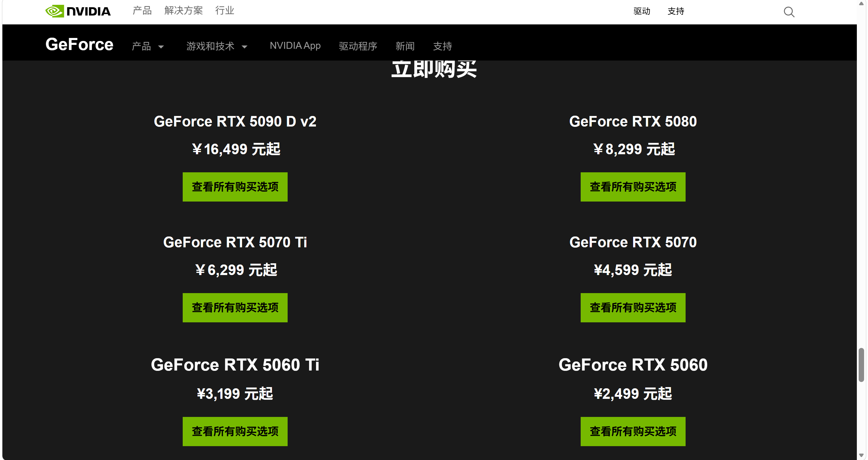Click the ¥16,499 元起 price
This screenshot has width=868, height=460.
coord(236,149)
